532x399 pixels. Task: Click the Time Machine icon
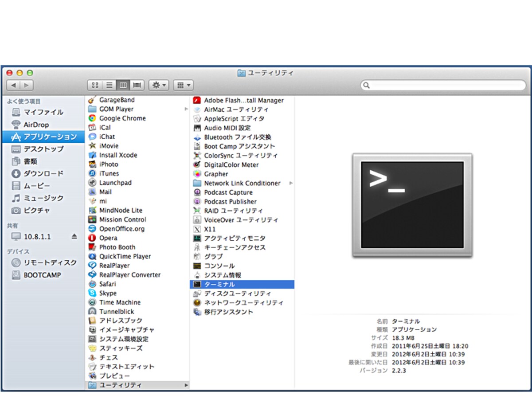[92, 302]
